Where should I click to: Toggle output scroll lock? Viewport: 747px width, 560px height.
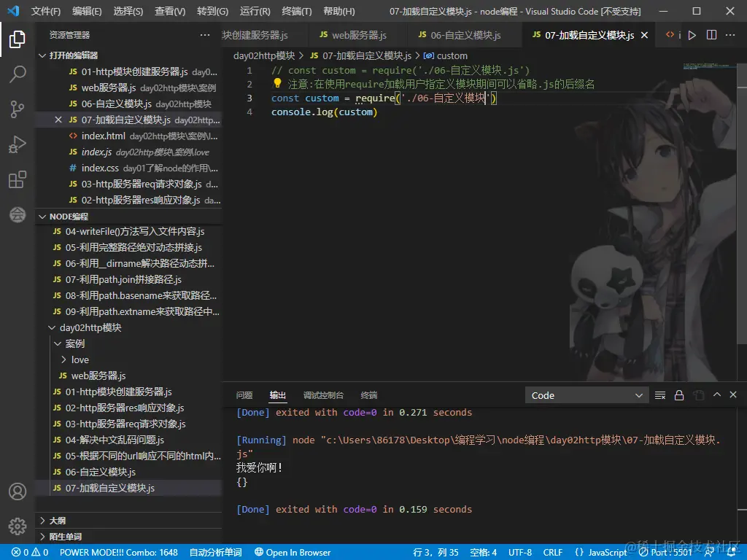point(679,395)
